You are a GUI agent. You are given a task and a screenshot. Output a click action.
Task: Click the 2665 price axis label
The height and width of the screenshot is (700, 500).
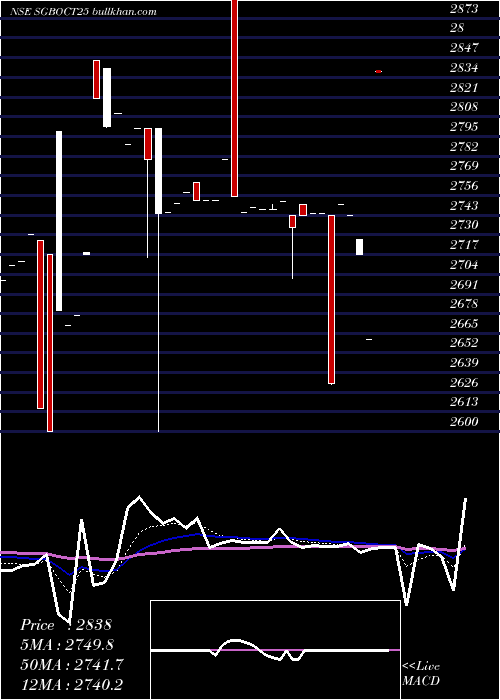[464, 323]
